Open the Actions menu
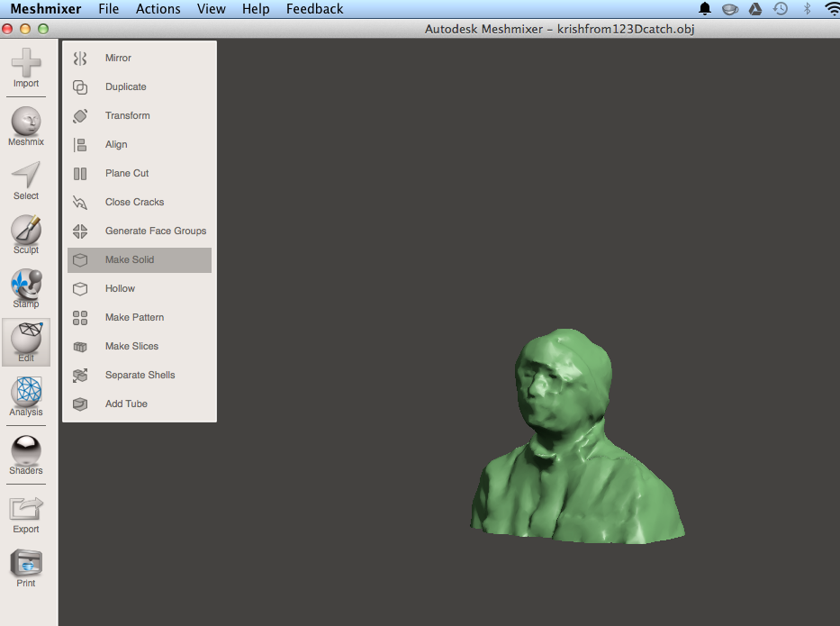 [158, 9]
